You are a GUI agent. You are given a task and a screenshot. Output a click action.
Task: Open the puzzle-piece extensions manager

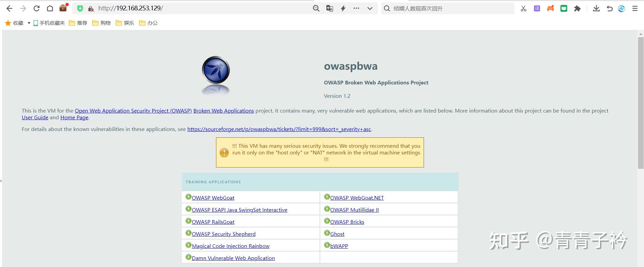(x=577, y=8)
